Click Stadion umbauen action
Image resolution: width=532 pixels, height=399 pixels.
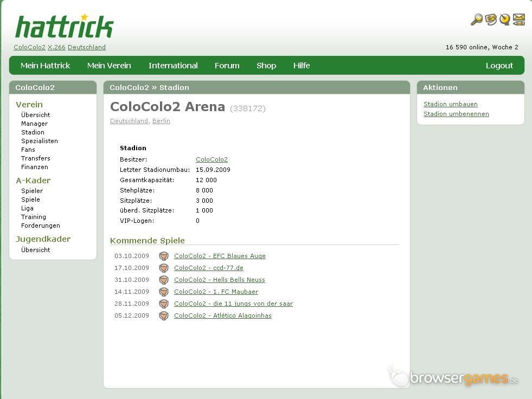(451, 104)
